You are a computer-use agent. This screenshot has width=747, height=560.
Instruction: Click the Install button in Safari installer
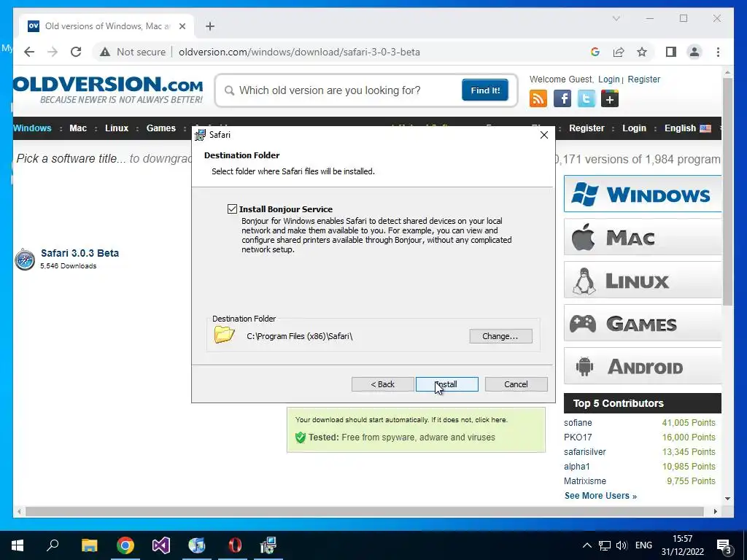[x=447, y=384]
